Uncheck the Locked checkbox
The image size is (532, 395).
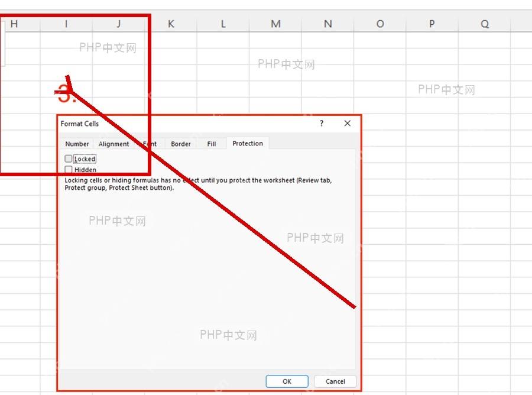(69, 159)
